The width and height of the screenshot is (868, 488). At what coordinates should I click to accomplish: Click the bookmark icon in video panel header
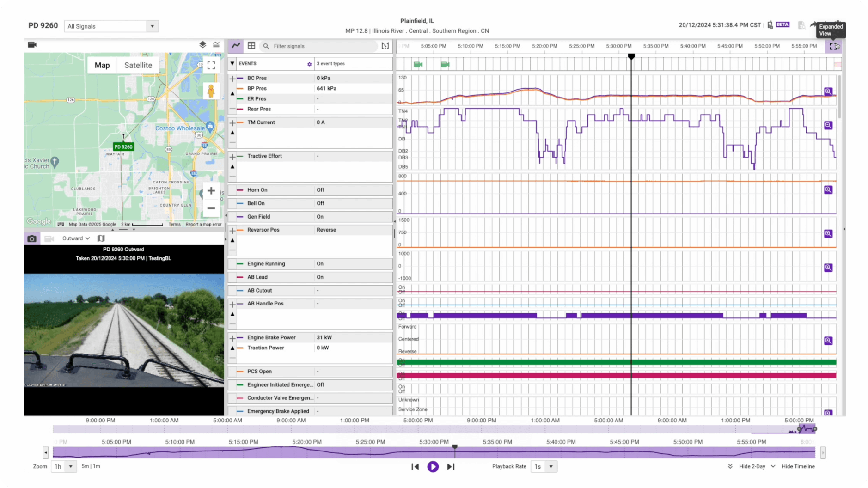tap(101, 238)
